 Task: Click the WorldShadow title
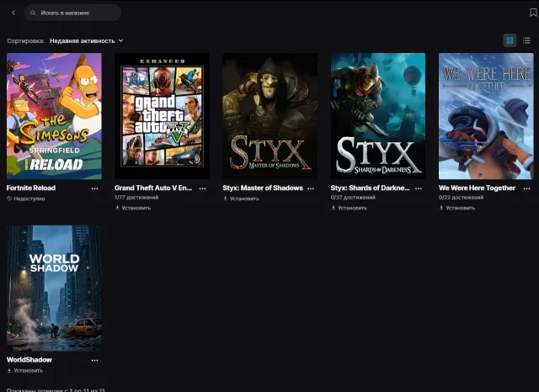29,360
